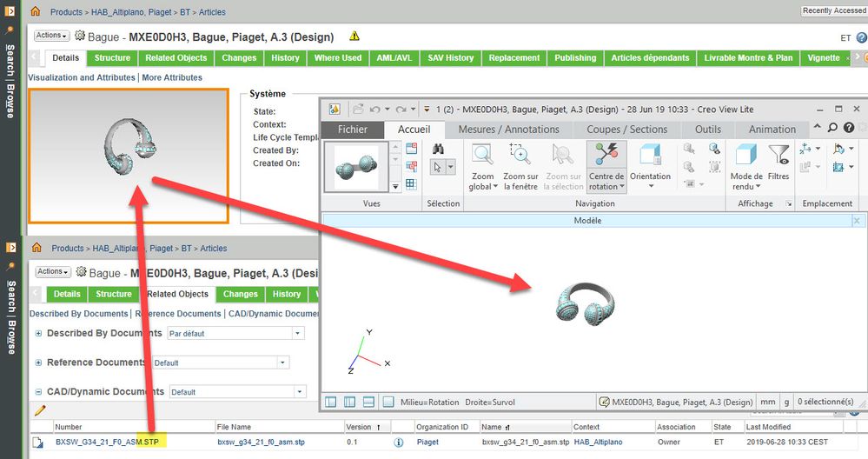Click the ring 3D thumbnail preview

click(129, 156)
